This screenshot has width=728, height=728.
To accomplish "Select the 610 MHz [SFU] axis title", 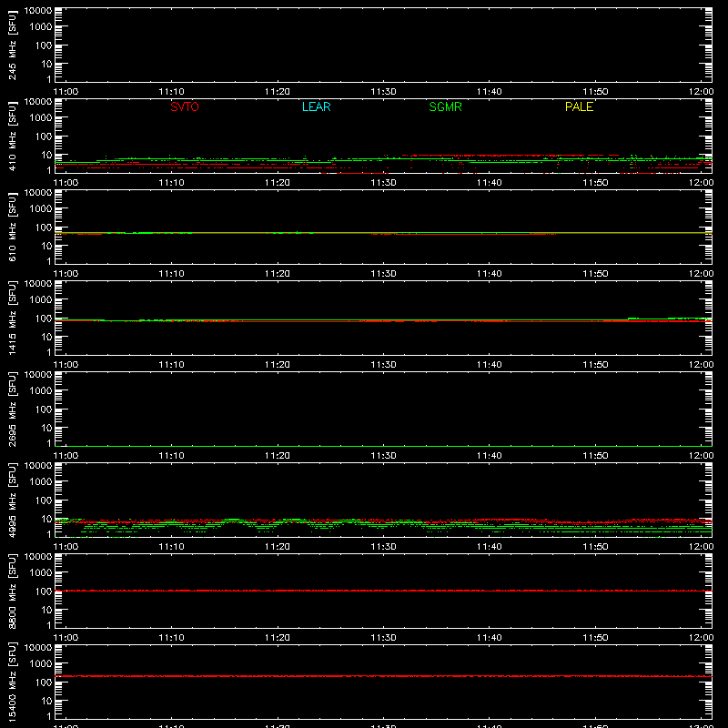I will click(x=12, y=227).
